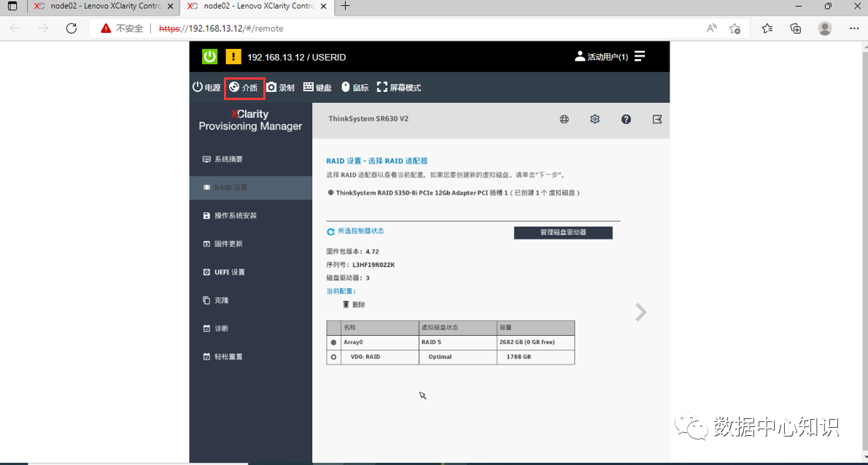
Task: Click the 不安全 security warning
Action: (123, 28)
